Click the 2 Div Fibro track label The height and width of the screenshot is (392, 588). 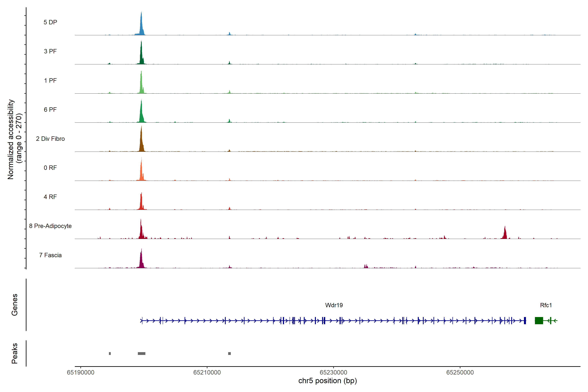tap(50, 139)
